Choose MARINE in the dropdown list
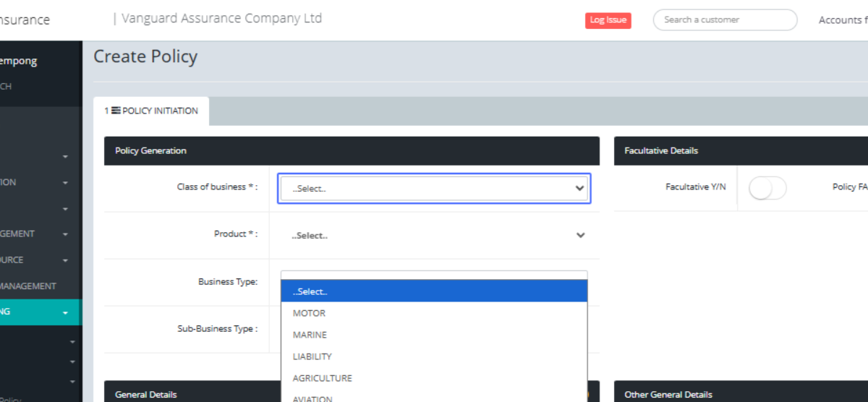Screen dimensions: 868x402 310,335
